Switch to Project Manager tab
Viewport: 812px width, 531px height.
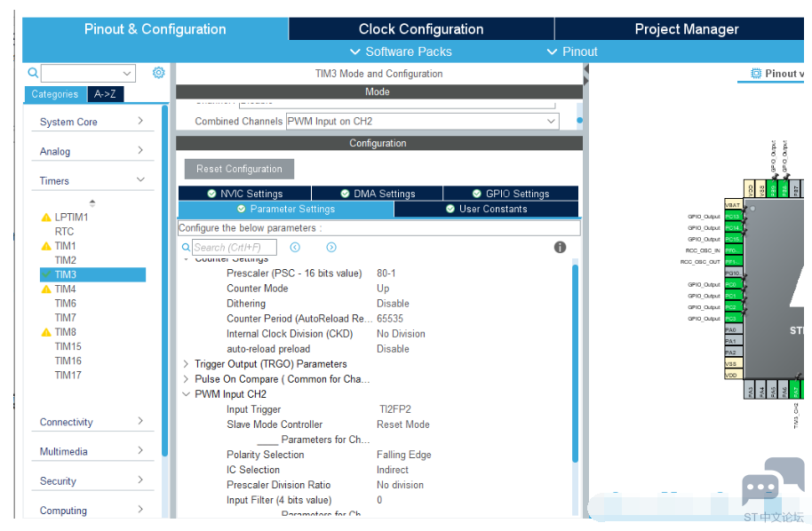[x=680, y=29]
